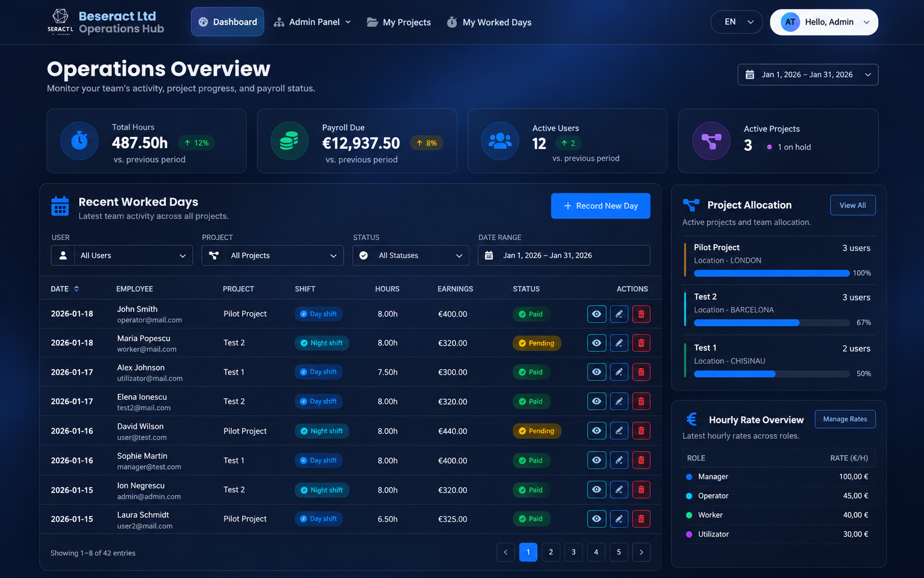This screenshot has height=578, width=924.
Task: Click View All in Project Allocation
Action: 852,205
